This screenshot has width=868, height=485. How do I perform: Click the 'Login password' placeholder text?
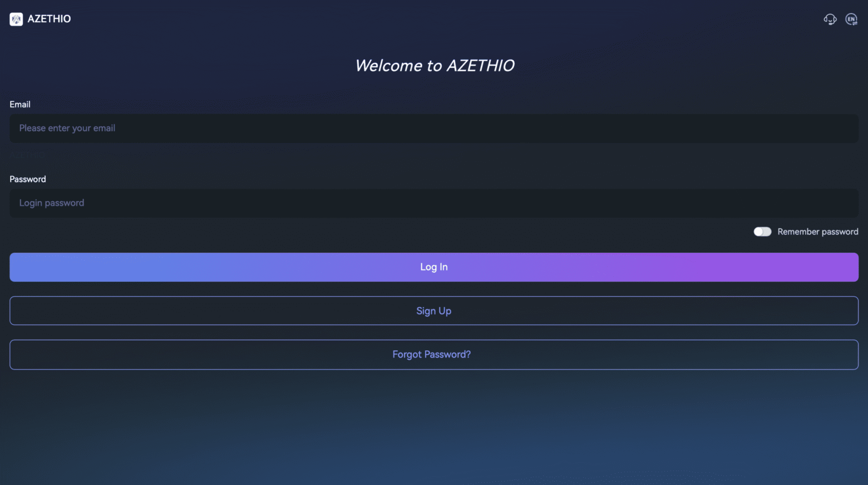point(52,203)
